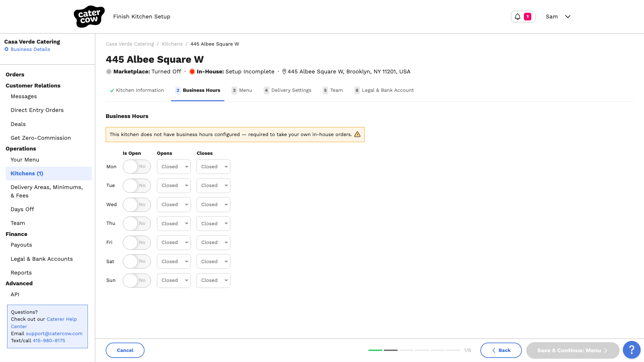The image size is (644, 362).
Task: Go to the Menu step tab
Action: [x=242, y=90]
